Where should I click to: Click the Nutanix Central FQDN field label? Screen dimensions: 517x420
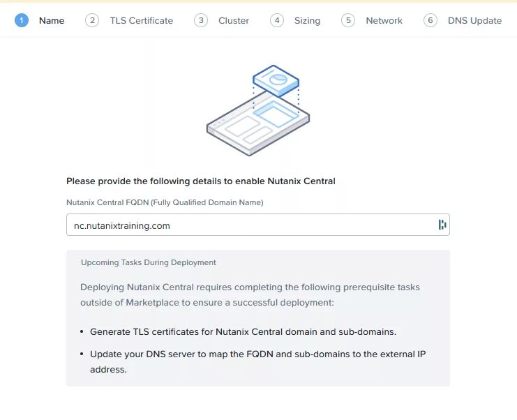pyautogui.click(x=165, y=202)
